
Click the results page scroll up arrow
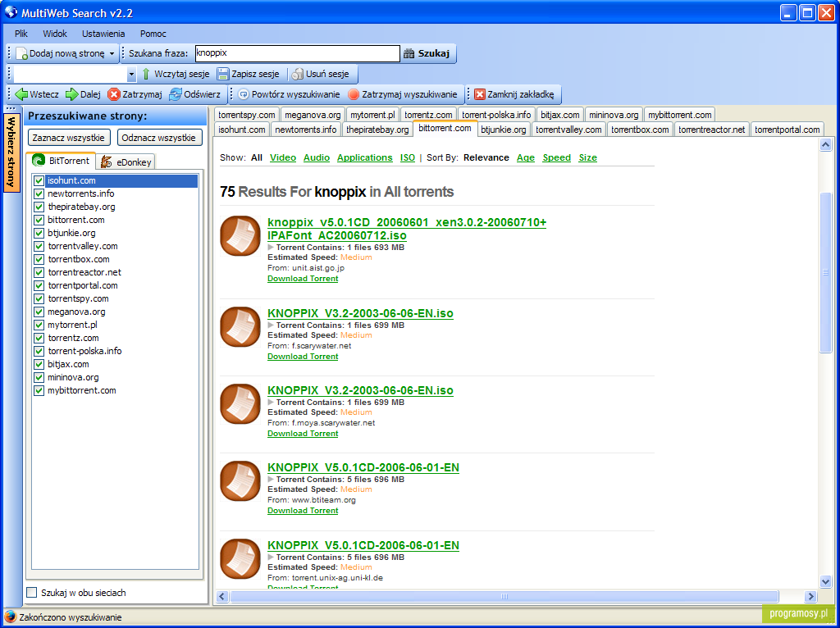tap(825, 144)
